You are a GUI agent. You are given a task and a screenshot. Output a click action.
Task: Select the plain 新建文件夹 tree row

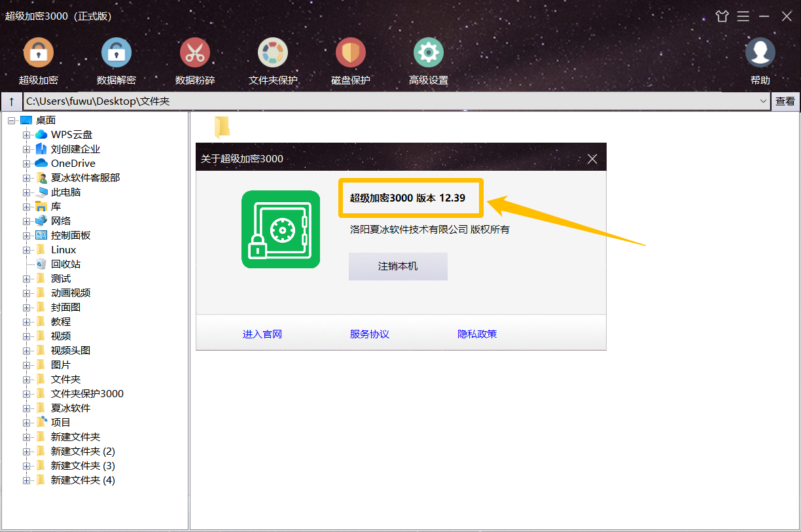coord(76,436)
